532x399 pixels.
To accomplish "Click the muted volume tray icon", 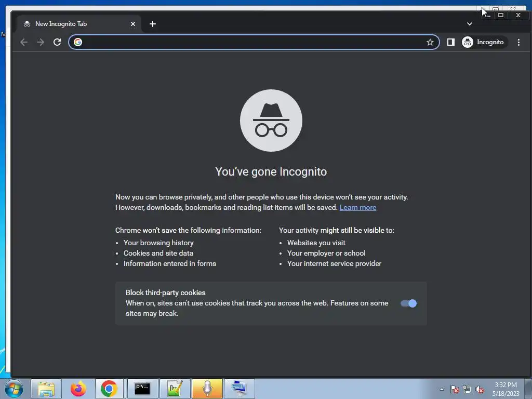I will [480, 389].
